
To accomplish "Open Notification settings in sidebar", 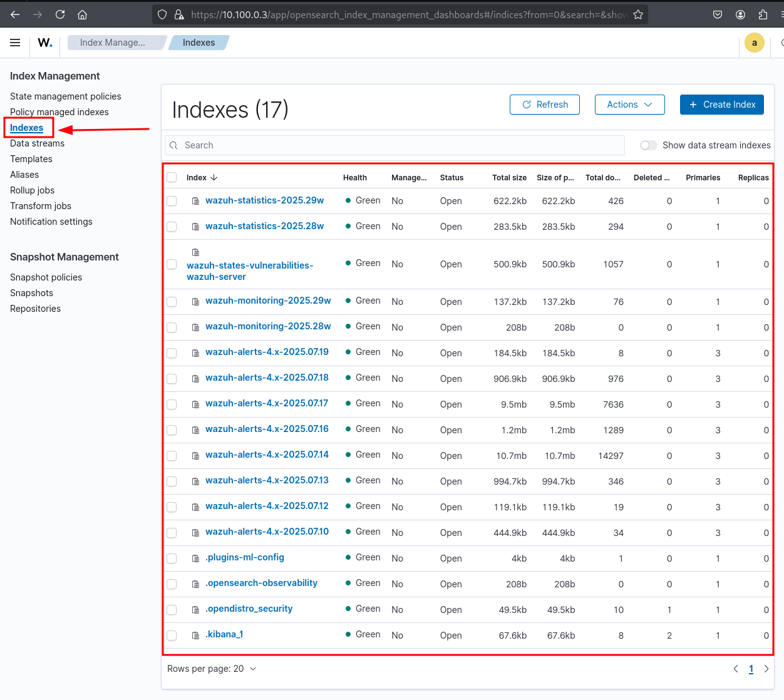I will click(x=51, y=222).
